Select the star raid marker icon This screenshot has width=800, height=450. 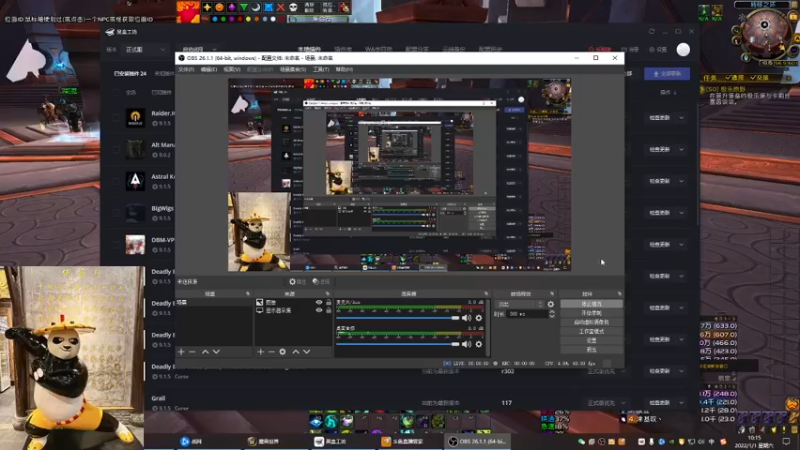[x=207, y=7]
